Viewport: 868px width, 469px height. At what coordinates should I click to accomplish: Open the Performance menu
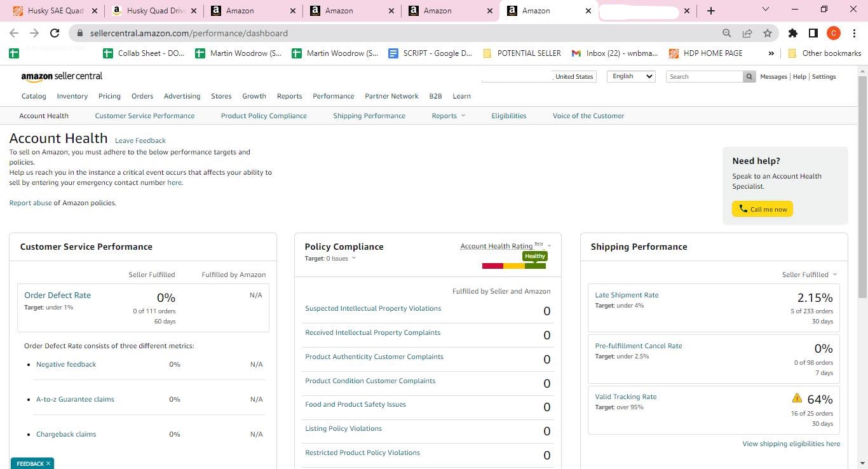(333, 96)
